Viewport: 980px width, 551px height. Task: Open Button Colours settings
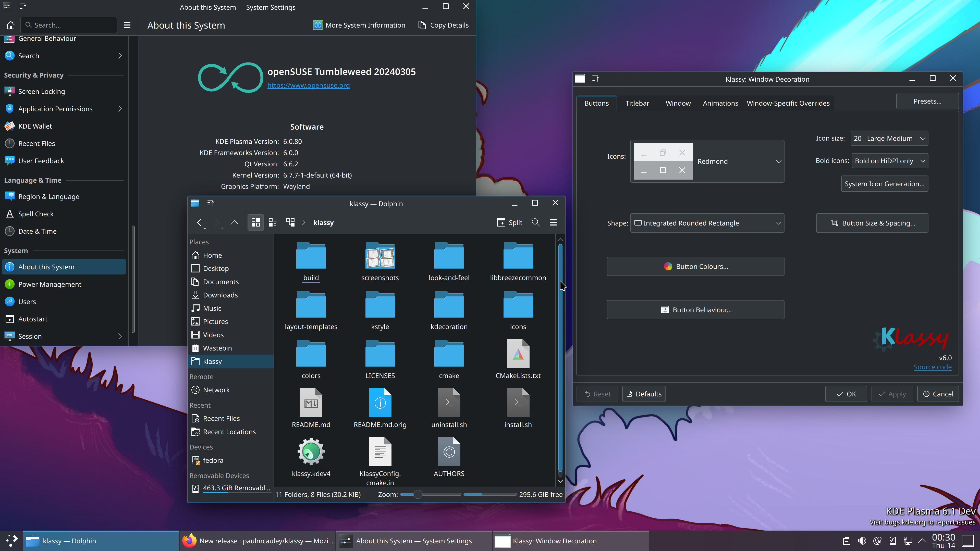(x=695, y=266)
